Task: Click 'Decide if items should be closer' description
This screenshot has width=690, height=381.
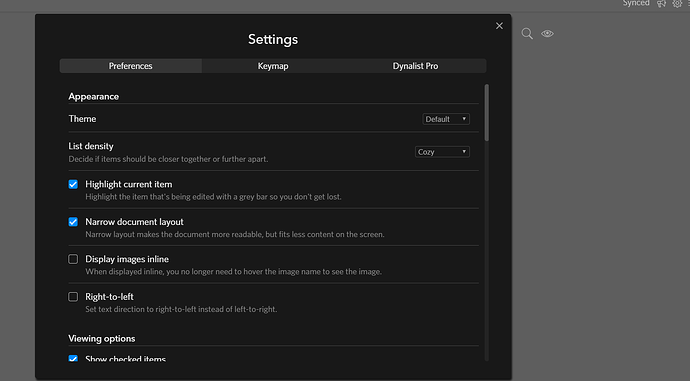Action: [x=168, y=159]
